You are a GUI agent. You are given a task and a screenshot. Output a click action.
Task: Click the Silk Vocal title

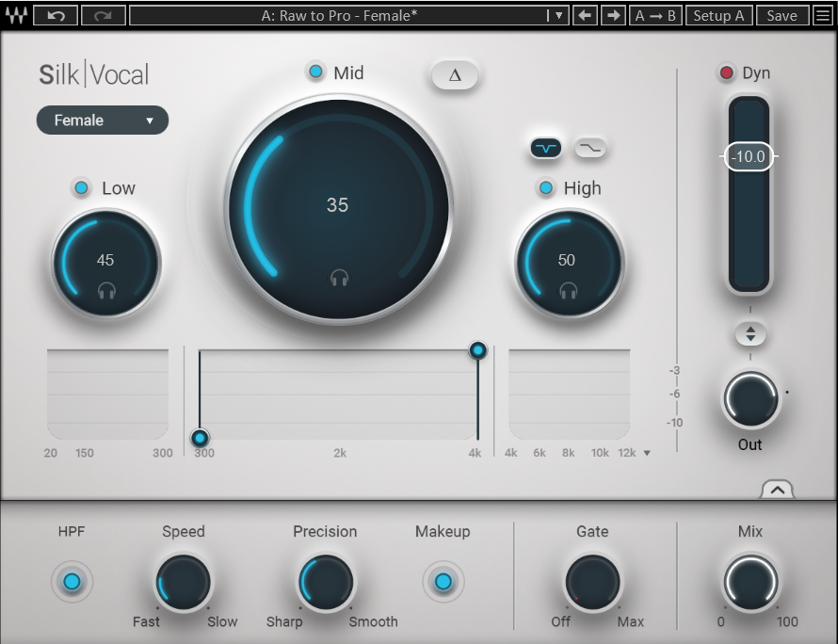94,74
